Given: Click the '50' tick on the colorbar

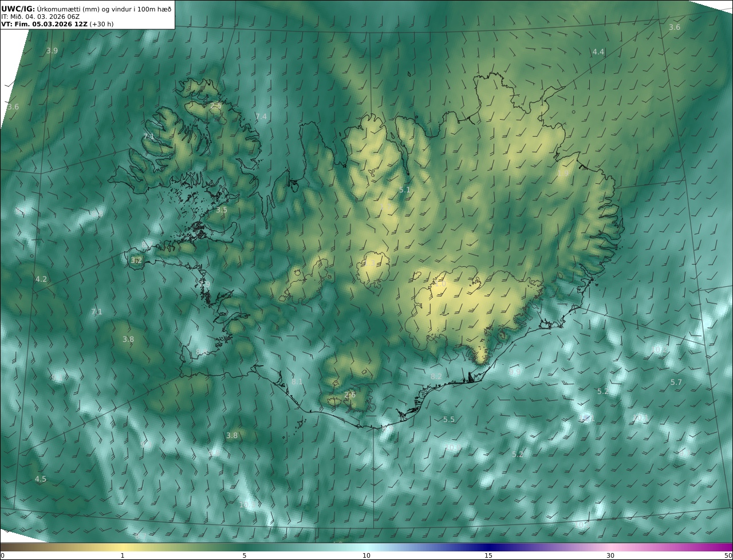Looking at the screenshot, I should click(728, 555).
